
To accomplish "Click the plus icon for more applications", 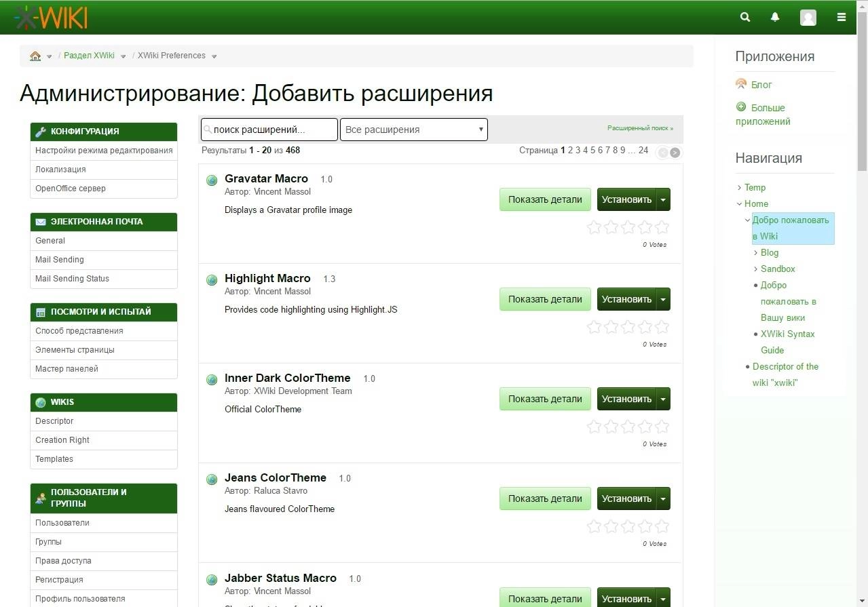I will pyautogui.click(x=741, y=107).
